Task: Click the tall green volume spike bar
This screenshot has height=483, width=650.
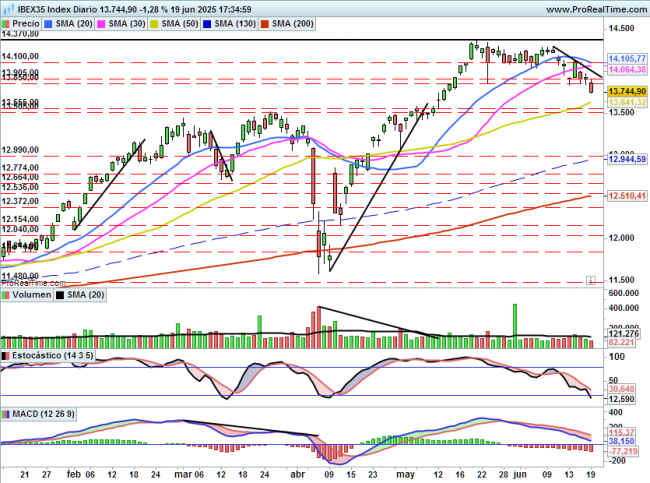Action: pyautogui.click(x=515, y=326)
